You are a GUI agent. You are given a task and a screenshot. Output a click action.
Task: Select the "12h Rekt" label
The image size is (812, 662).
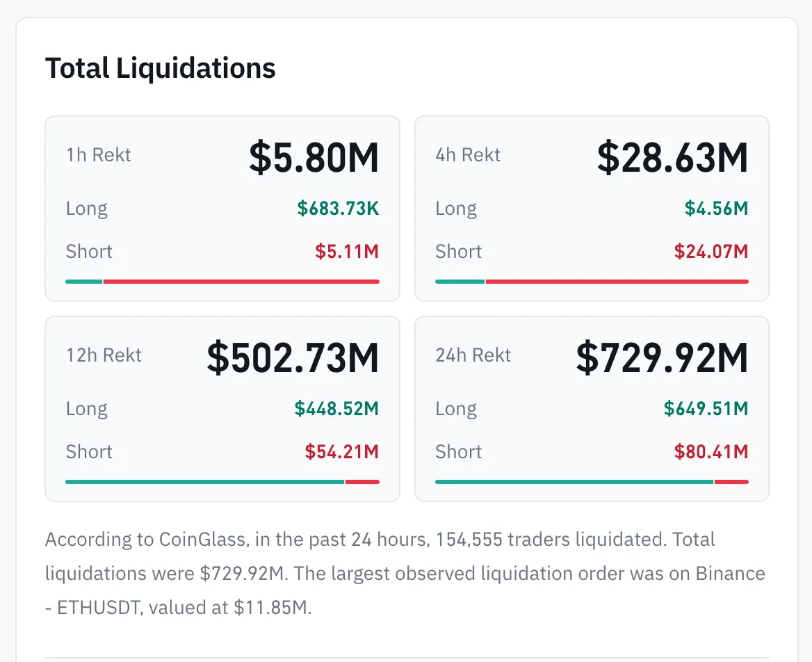coord(104,355)
